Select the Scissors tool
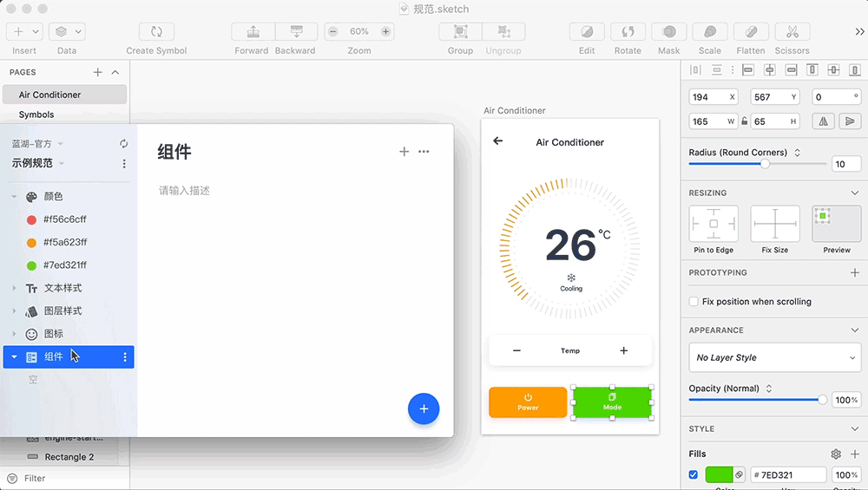Screen dimensions: 868x490 click(792, 31)
